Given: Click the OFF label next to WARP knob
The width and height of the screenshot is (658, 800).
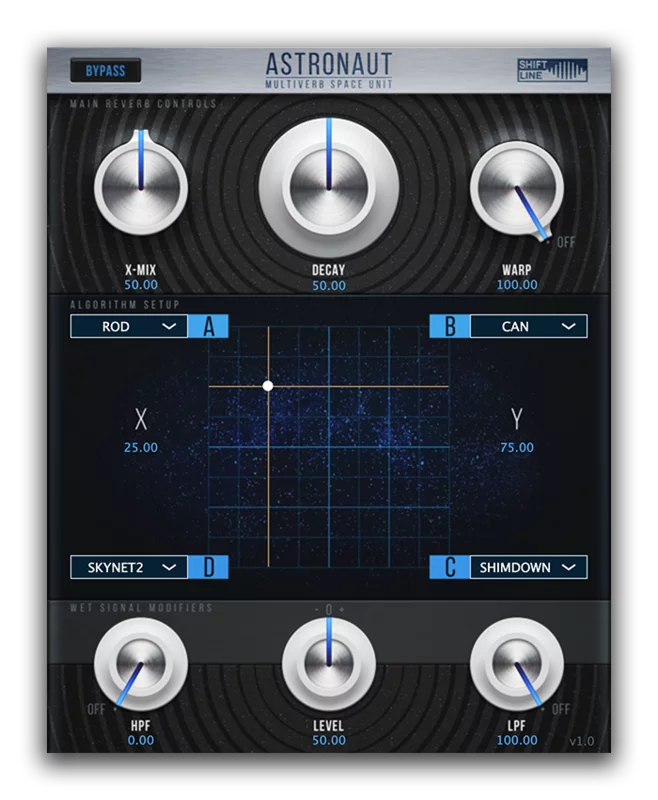Looking at the screenshot, I should click(x=566, y=242).
